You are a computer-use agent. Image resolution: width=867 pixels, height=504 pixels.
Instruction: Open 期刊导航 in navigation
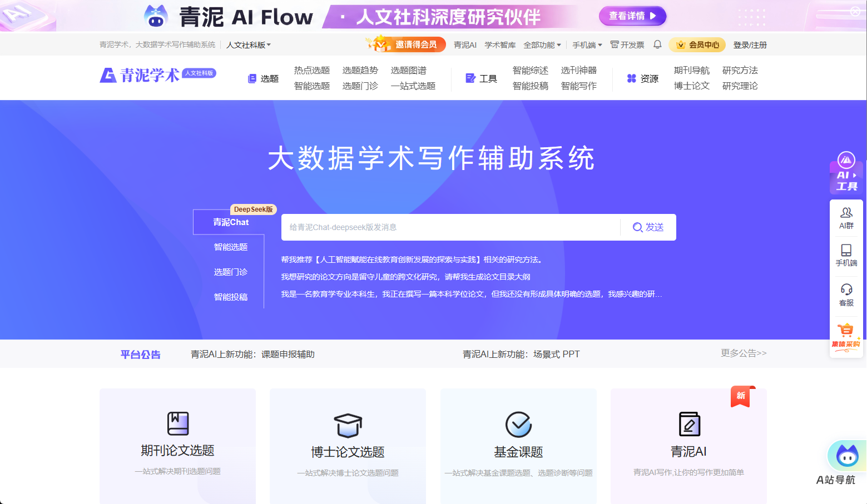click(692, 71)
